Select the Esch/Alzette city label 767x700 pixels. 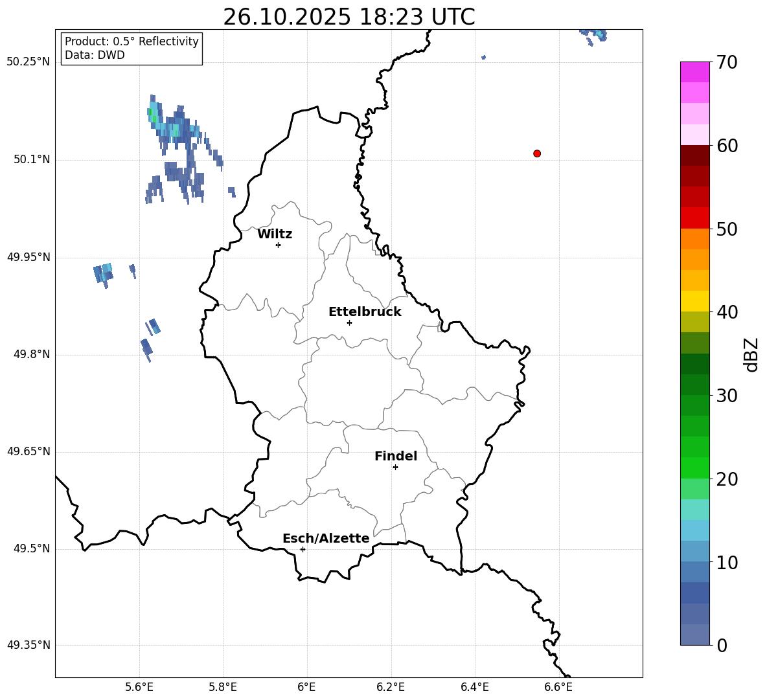pos(326,538)
